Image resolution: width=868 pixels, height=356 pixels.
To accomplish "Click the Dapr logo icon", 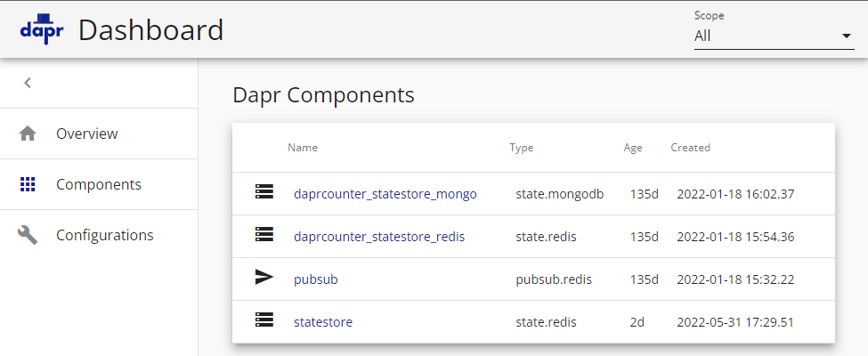I will click(x=43, y=29).
